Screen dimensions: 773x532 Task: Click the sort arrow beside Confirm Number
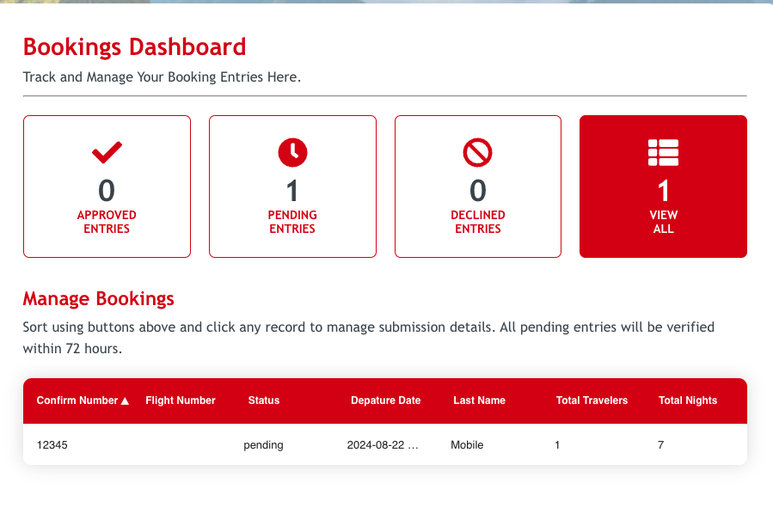126,401
